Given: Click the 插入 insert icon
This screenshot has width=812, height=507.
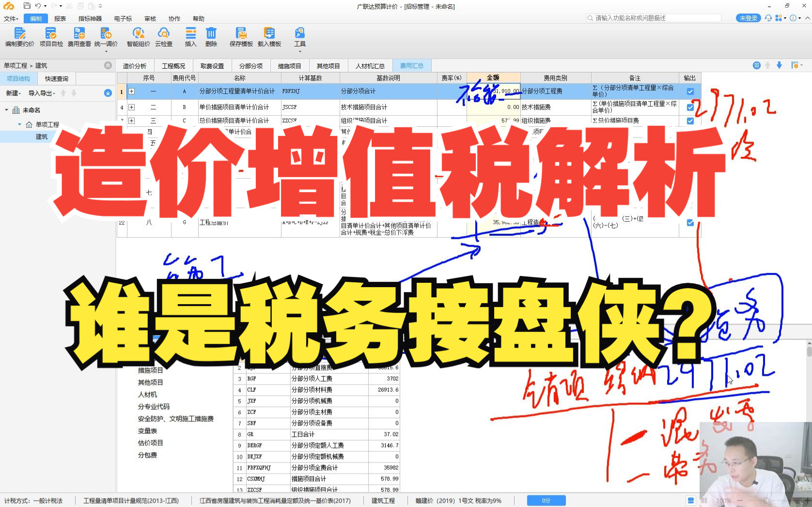Looking at the screenshot, I should tap(191, 33).
